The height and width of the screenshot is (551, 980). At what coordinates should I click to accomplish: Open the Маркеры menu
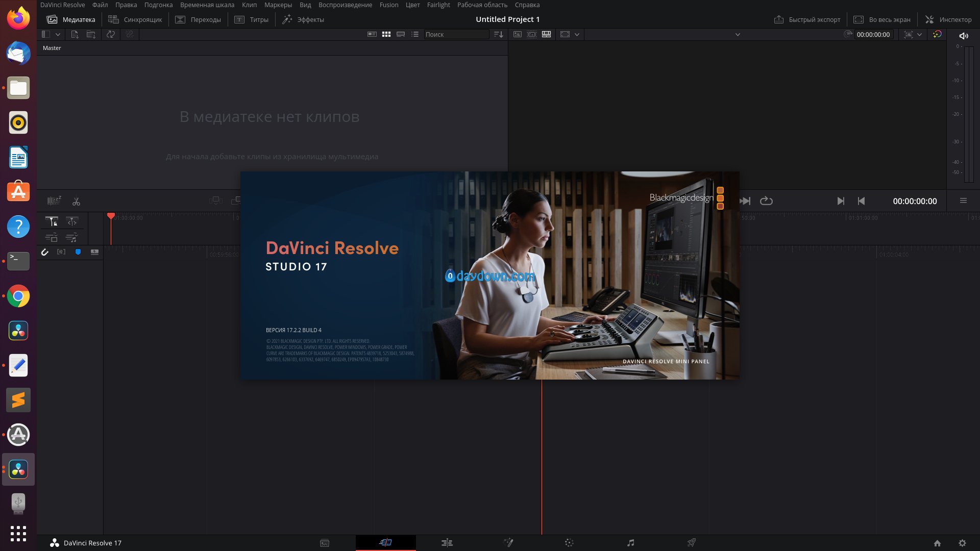(278, 5)
